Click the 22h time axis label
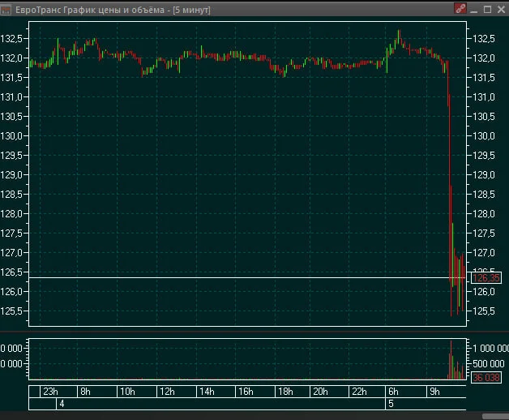The width and height of the screenshot is (509, 420). click(359, 392)
